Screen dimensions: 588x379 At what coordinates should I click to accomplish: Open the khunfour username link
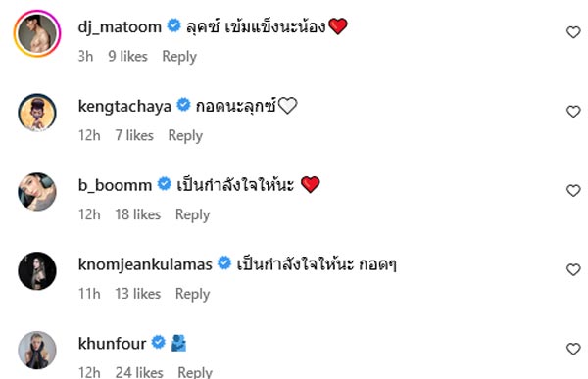click(x=112, y=344)
